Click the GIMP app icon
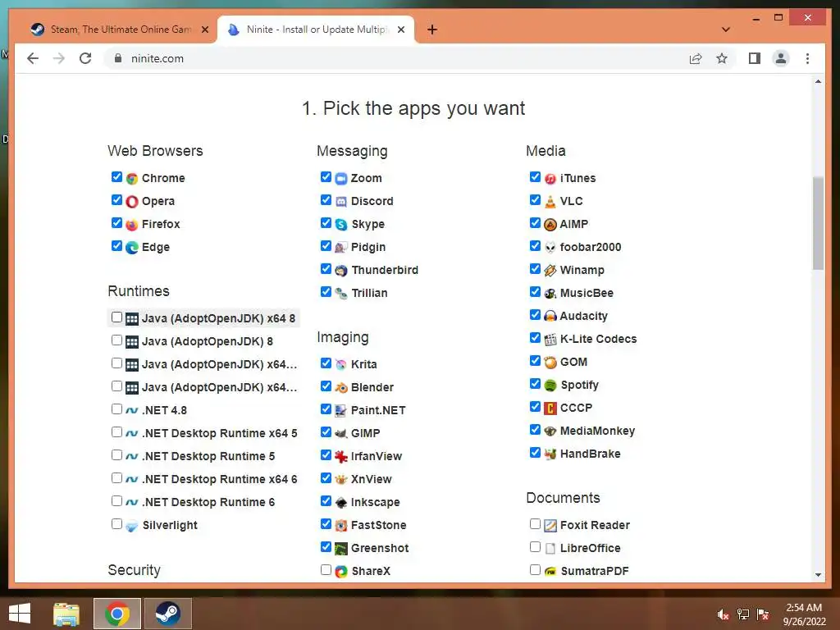 pos(341,433)
